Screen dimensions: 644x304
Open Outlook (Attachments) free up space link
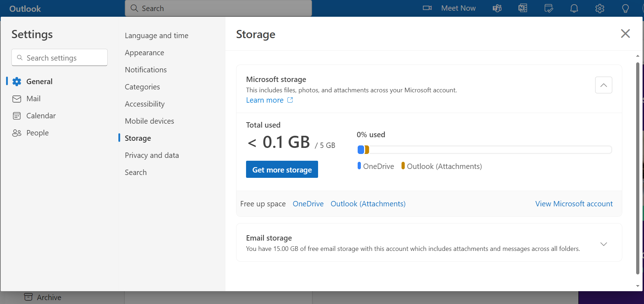click(x=368, y=204)
